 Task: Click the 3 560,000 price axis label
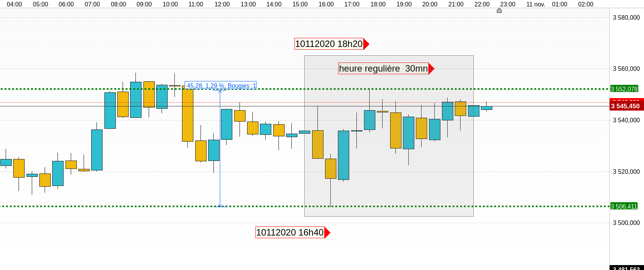coord(626,69)
